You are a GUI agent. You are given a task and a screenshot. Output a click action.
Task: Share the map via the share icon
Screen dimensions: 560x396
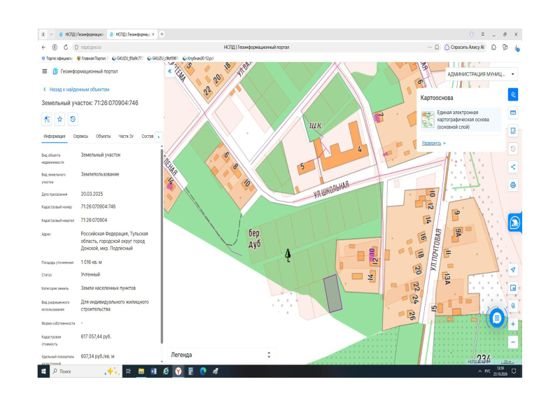[513, 167]
